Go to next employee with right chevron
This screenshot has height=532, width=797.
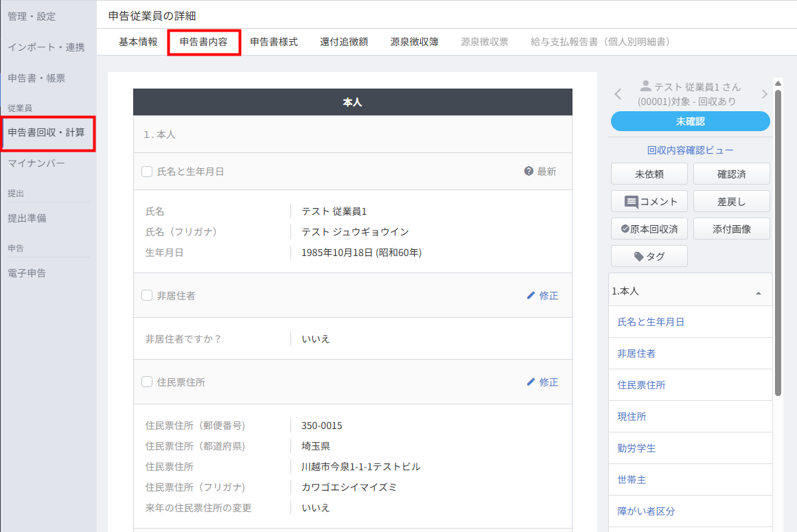point(764,95)
